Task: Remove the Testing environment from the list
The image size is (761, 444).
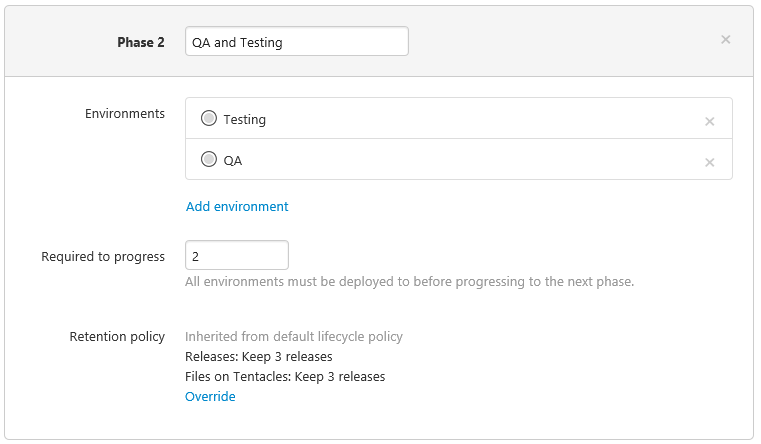Action: point(710,121)
